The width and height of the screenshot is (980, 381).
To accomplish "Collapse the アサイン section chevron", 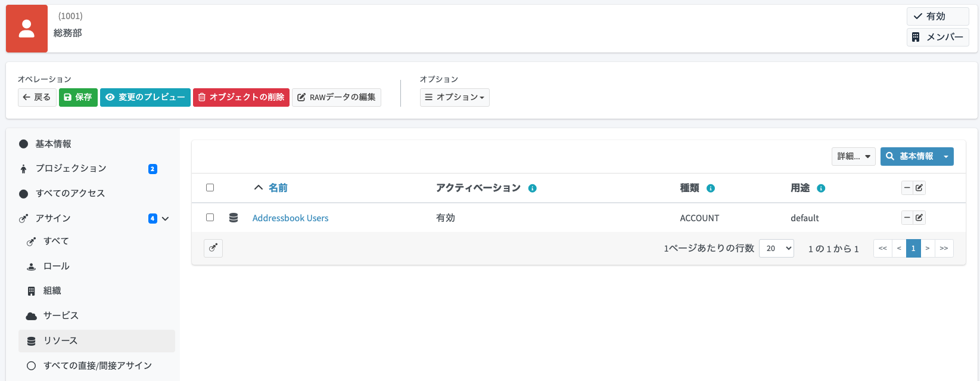I will tap(166, 219).
